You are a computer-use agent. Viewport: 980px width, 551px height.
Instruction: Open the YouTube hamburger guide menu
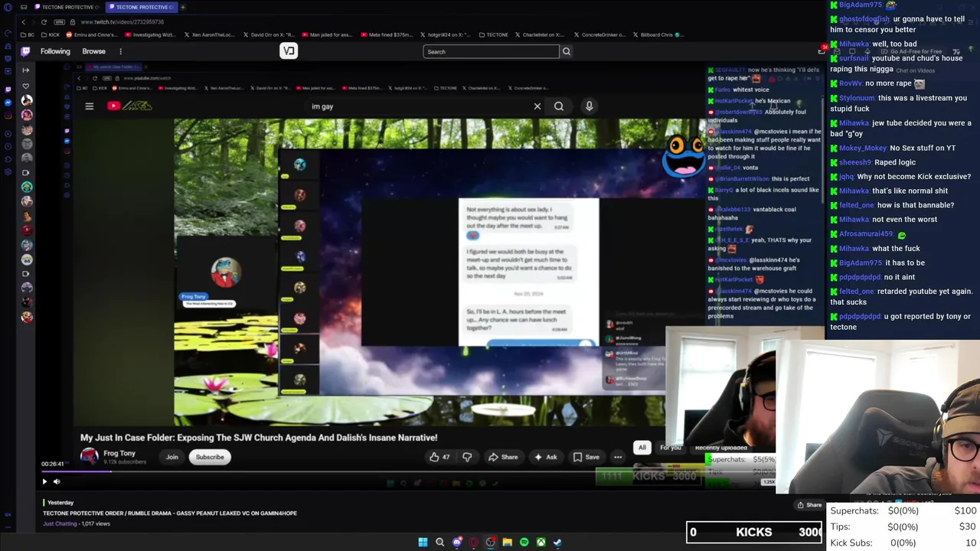89,106
